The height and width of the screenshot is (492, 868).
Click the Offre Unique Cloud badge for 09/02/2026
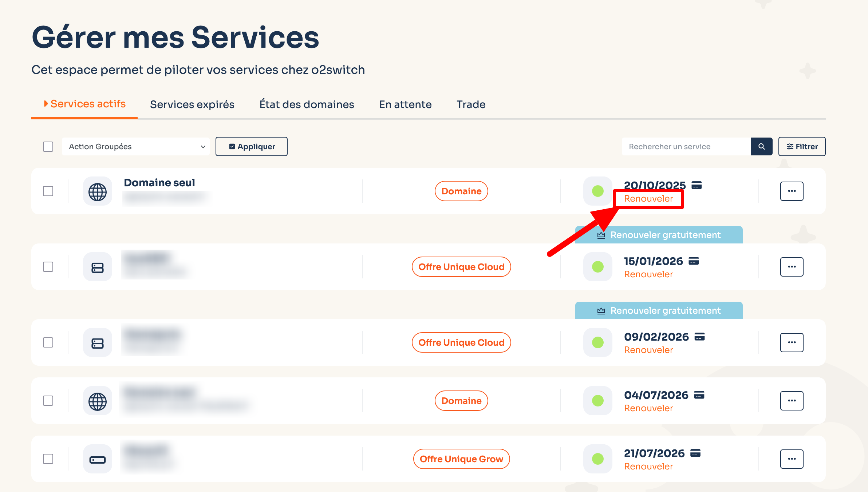click(461, 342)
